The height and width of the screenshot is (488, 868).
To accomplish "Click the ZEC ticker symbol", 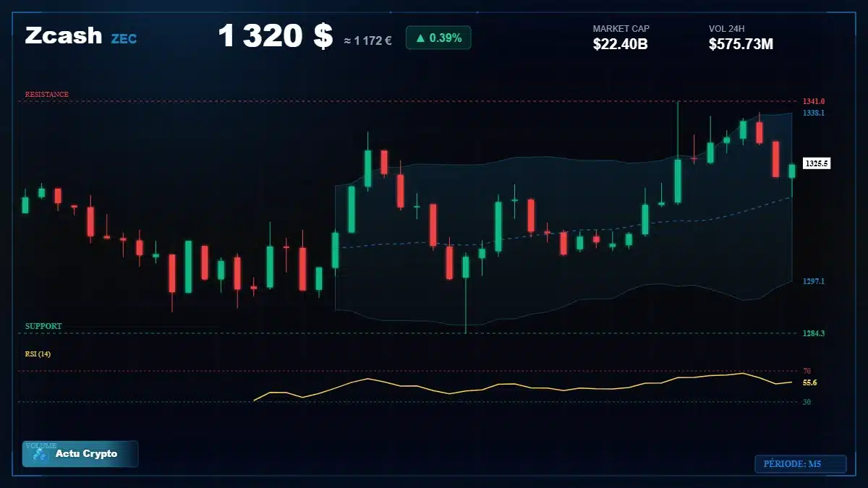I will 124,39.
